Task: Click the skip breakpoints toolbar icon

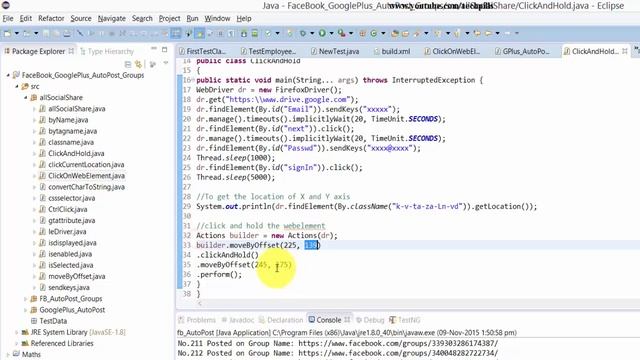Action: pos(80,33)
